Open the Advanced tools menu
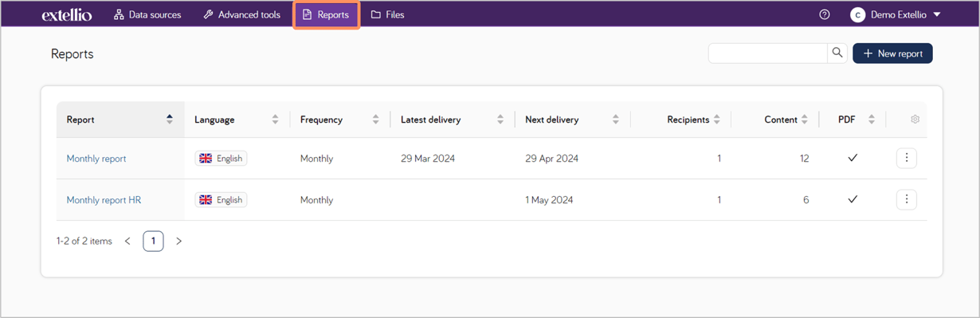Viewport: 980px width, 318px height. pyautogui.click(x=241, y=14)
